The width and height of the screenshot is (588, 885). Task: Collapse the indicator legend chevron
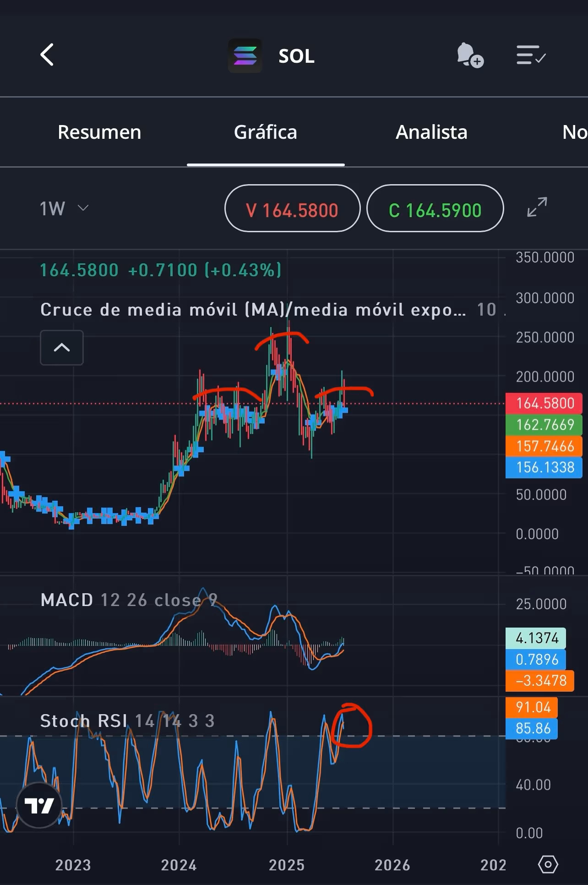[x=62, y=348]
